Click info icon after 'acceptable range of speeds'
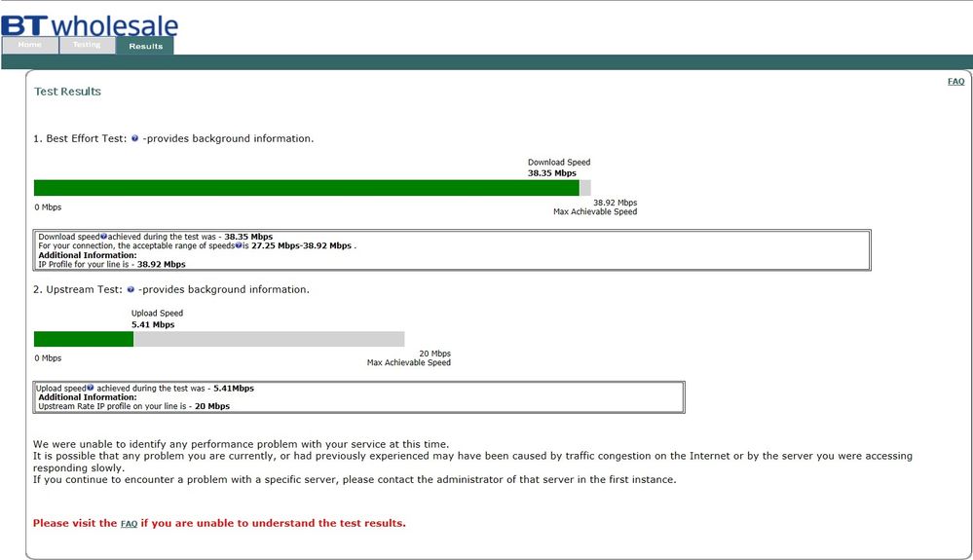Image resolution: width=973 pixels, height=560 pixels. pyautogui.click(x=239, y=245)
